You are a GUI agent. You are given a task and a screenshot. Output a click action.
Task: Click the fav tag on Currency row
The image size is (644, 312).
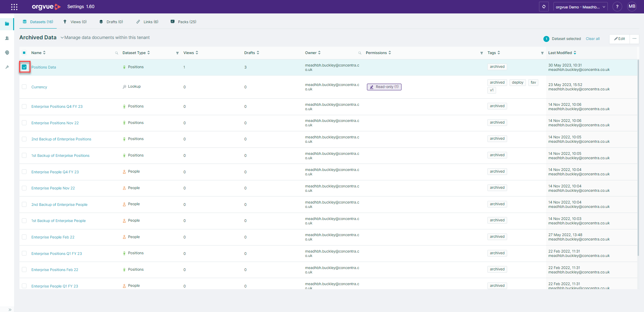[533, 82]
